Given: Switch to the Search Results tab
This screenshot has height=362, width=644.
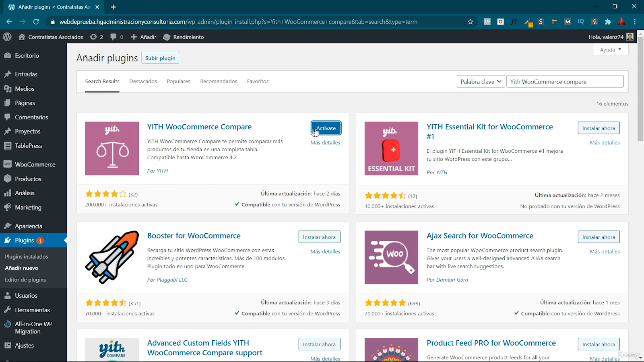Looking at the screenshot, I should (x=102, y=81).
